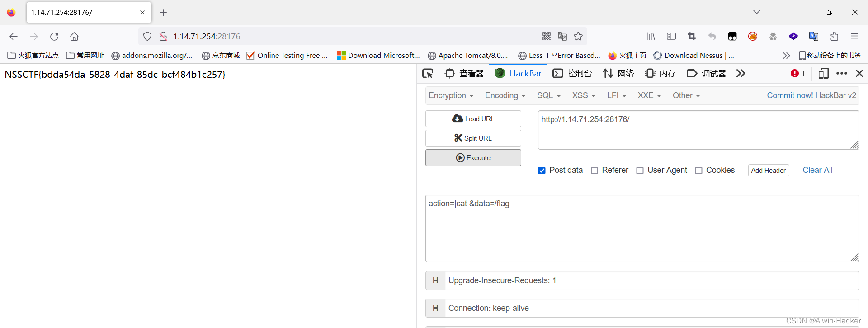Open devtools more options menu
The width and height of the screenshot is (868, 328).
point(842,73)
